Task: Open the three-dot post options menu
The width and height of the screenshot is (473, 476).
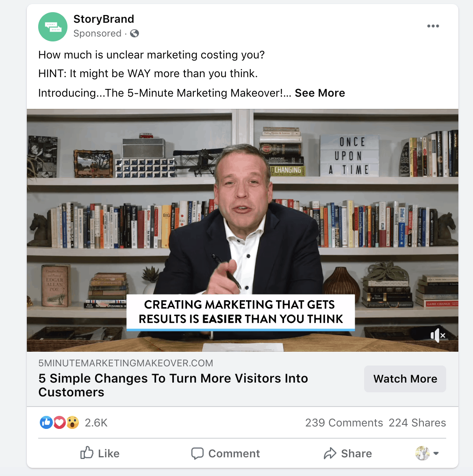Action: click(433, 26)
